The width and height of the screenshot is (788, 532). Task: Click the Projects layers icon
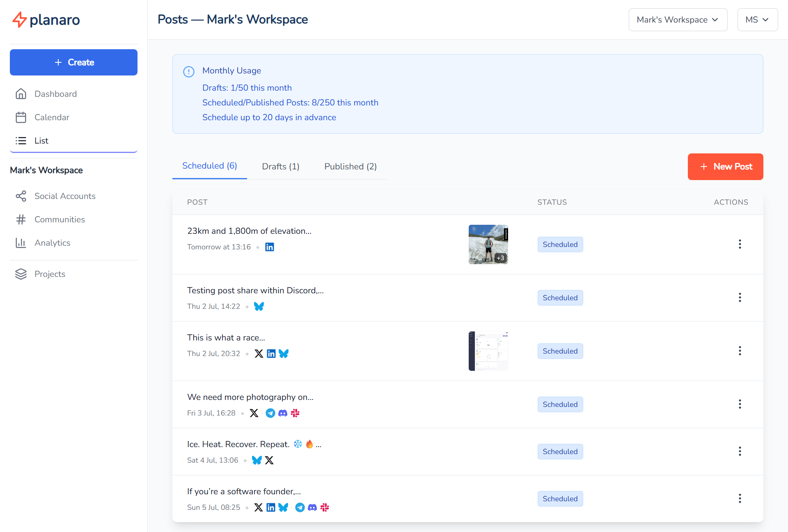21,274
